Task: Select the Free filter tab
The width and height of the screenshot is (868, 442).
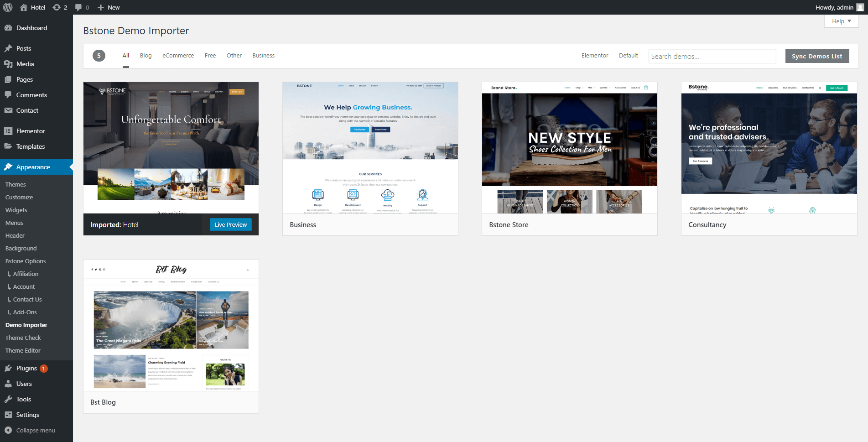Action: (x=210, y=56)
